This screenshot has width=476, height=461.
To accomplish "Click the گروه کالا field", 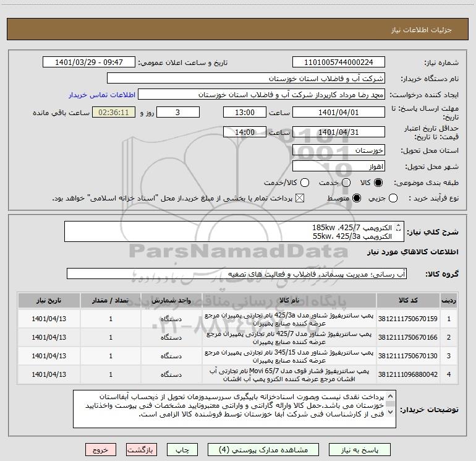I will [x=237, y=274].
